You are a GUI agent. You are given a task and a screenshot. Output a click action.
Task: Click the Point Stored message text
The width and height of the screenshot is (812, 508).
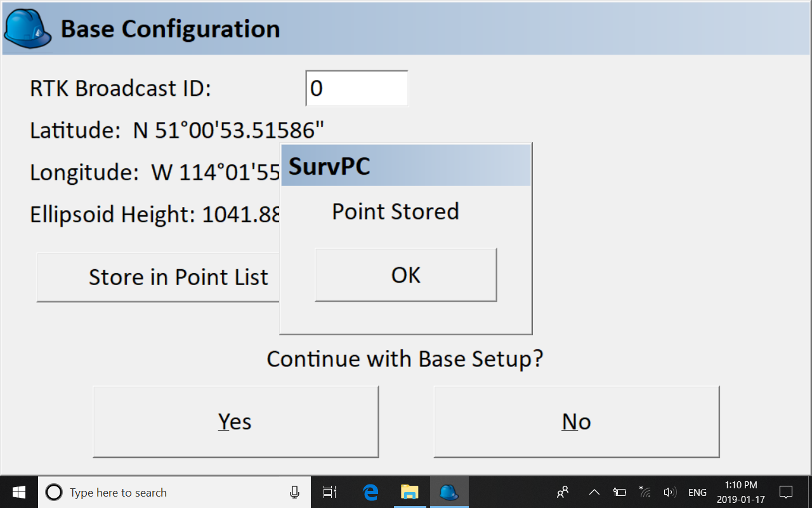[396, 211]
